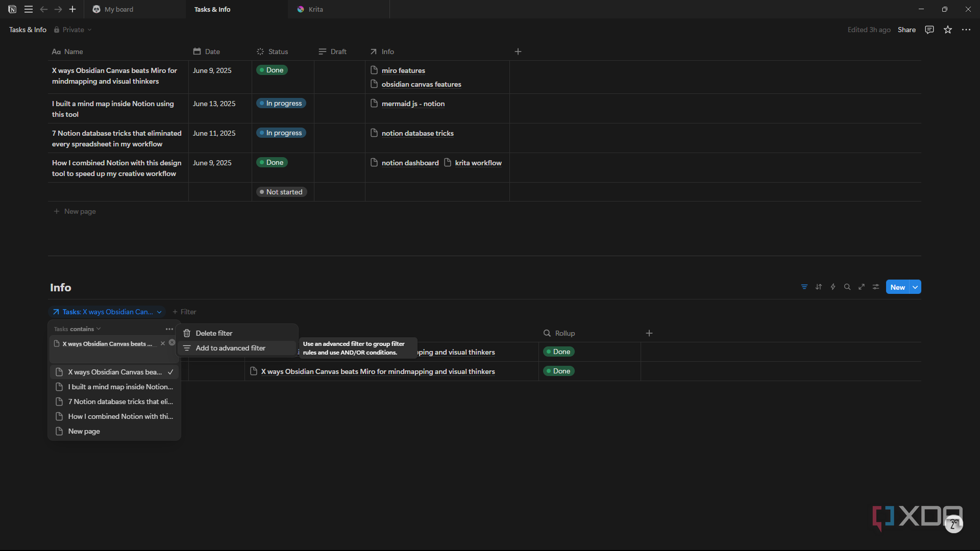
Task: Add another filter with + Filter
Action: [184, 312]
